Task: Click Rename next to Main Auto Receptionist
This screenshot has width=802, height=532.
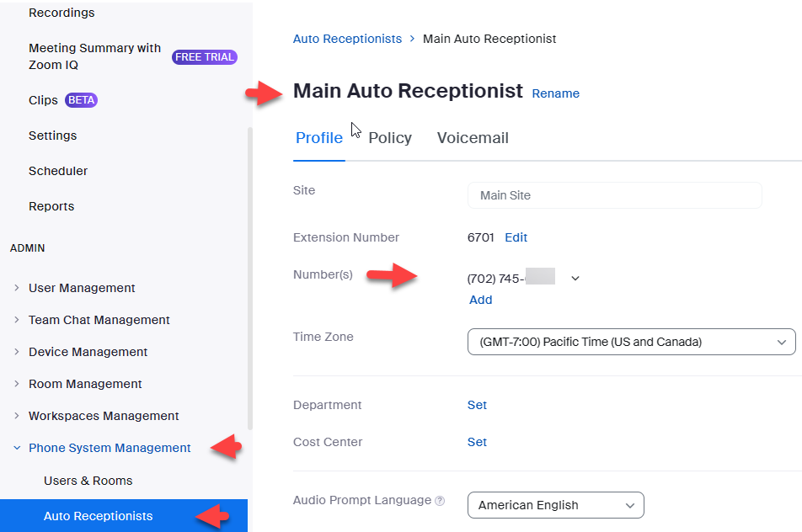Action: pyautogui.click(x=555, y=93)
